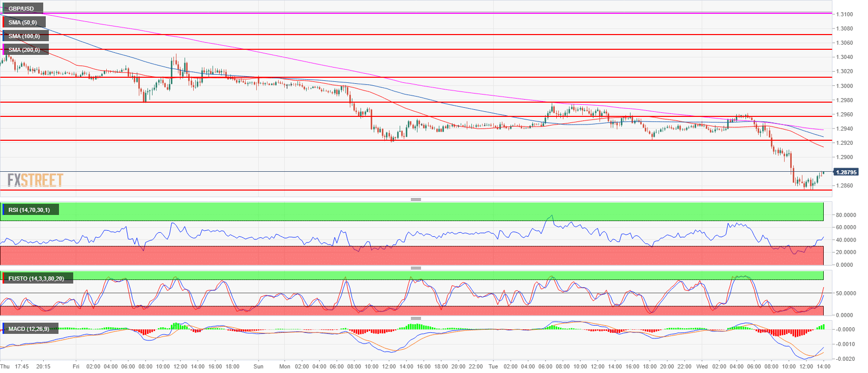The width and height of the screenshot is (868, 373).
Task: Click the 1.2960 price axis value
Action: click(845, 114)
